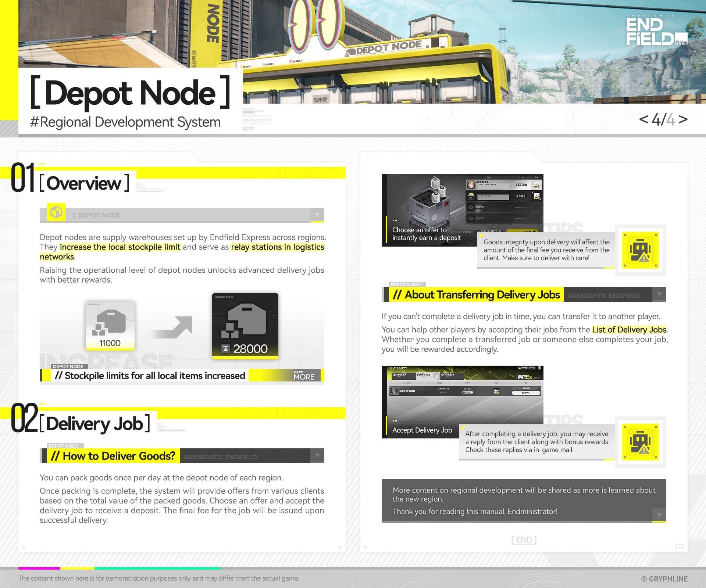Go to previous page with left chevron

[x=643, y=119]
